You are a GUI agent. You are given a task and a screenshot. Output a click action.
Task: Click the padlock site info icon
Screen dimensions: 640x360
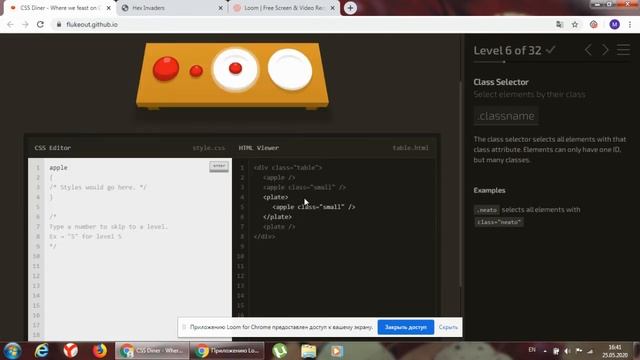[x=59, y=24]
